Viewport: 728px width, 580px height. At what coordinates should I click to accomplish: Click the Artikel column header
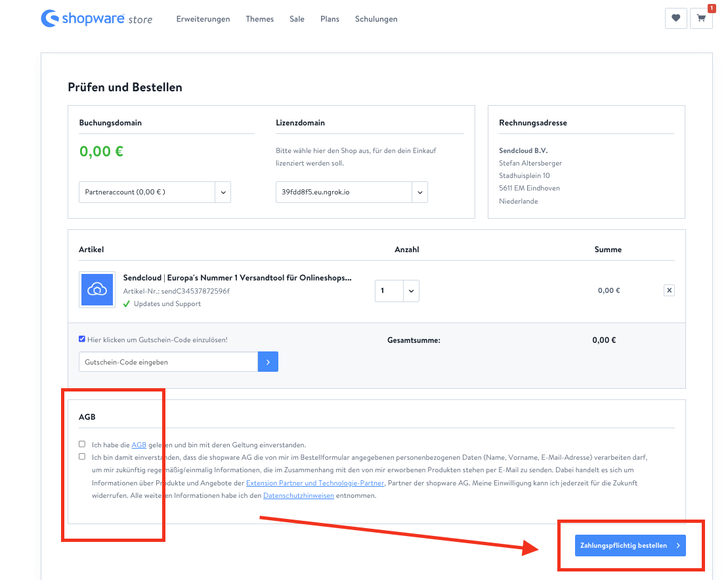(x=91, y=250)
